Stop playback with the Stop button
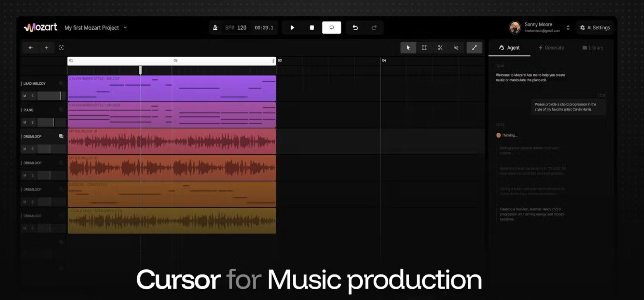Screen dimensions: 644x300 [x=312, y=28]
